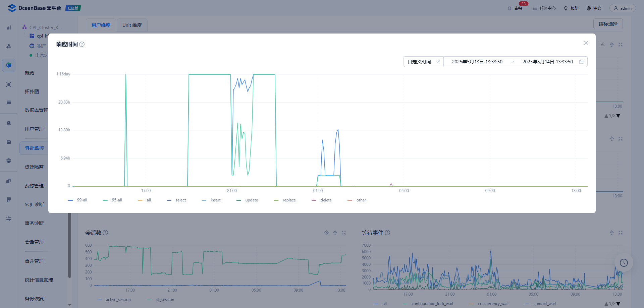Screen dimensions: 644x308
Task: Switch to the 租户维度 tab
Action: pos(101,25)
